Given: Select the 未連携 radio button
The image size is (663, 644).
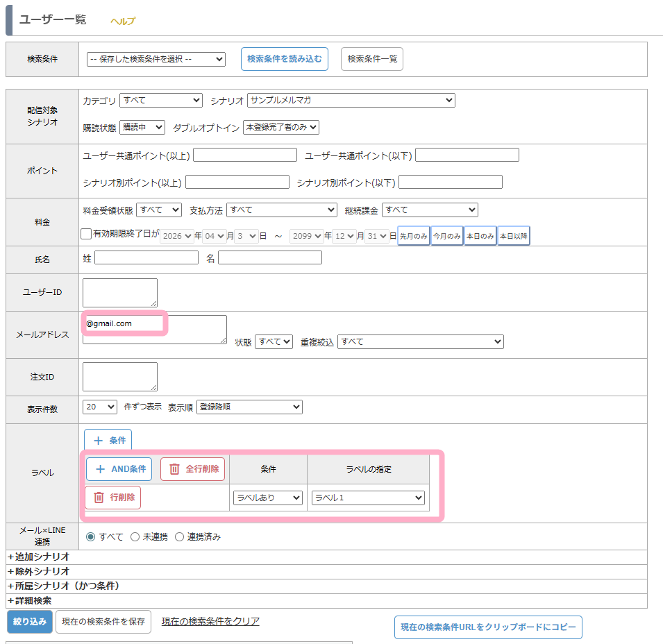Looking at the screenshot, I should click(135, 536).
